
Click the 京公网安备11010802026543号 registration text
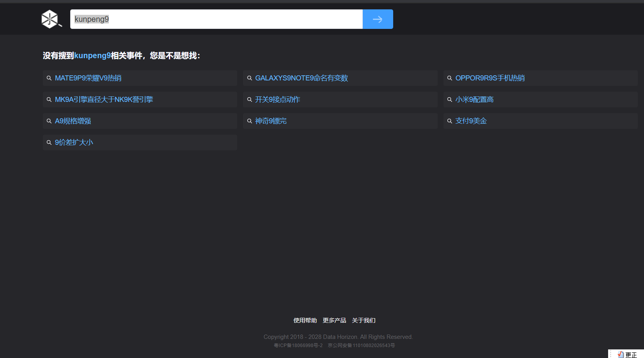[361, 346]
